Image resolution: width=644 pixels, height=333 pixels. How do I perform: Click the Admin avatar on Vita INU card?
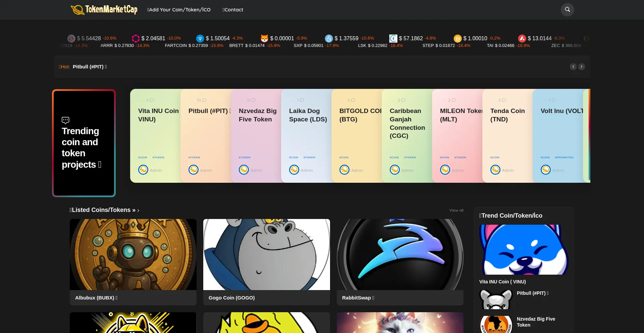(143, 170)
